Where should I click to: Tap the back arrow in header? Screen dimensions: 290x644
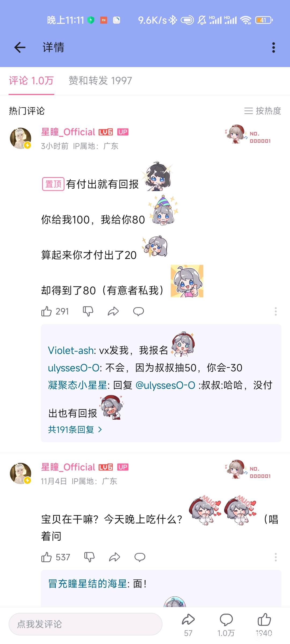[x=20, y=47]
